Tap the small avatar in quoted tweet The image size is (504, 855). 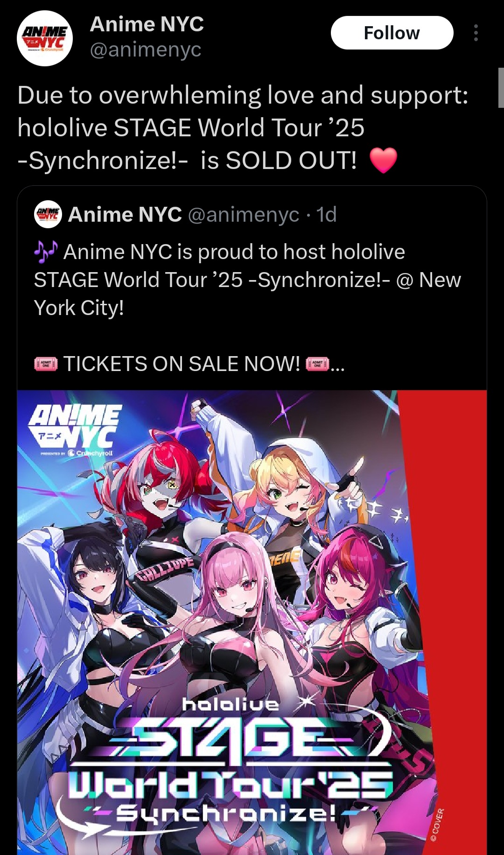[x=48, y=214]
